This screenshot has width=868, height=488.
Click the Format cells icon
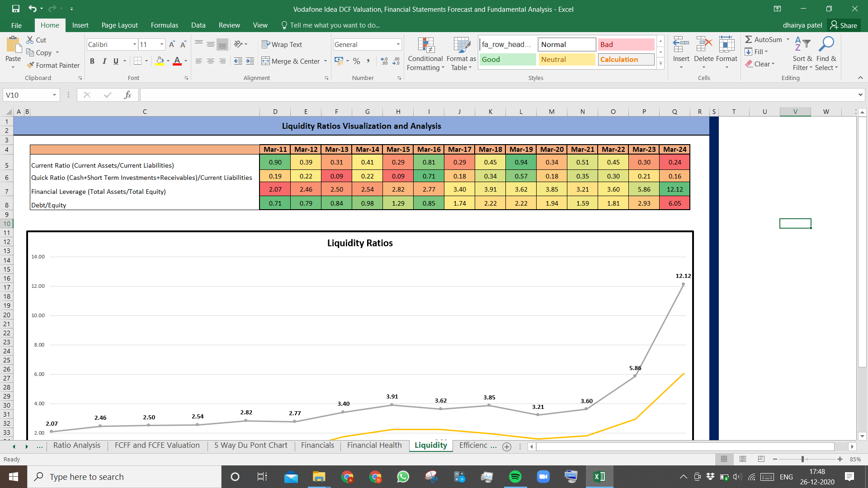tap(726, 45)
